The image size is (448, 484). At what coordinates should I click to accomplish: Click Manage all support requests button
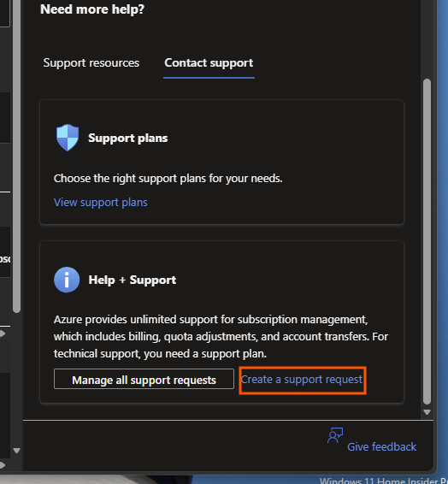(144, 380)
